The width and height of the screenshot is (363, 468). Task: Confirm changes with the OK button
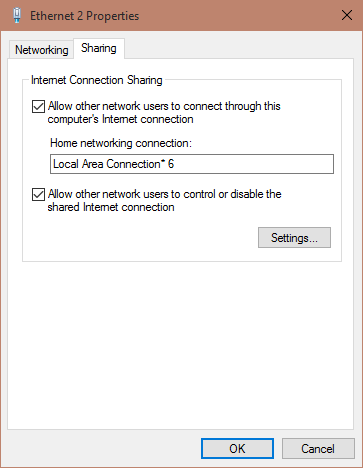pos(237,449)
